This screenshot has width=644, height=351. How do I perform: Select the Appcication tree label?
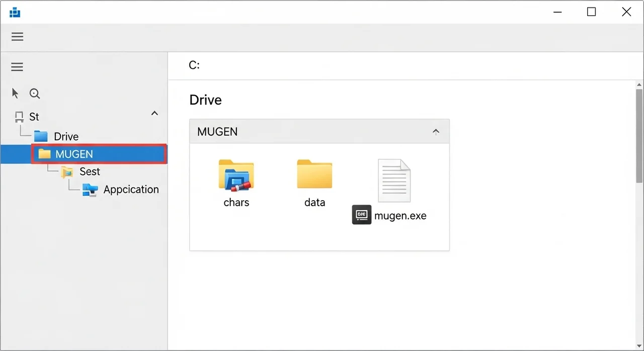click(x=131, y=190)
